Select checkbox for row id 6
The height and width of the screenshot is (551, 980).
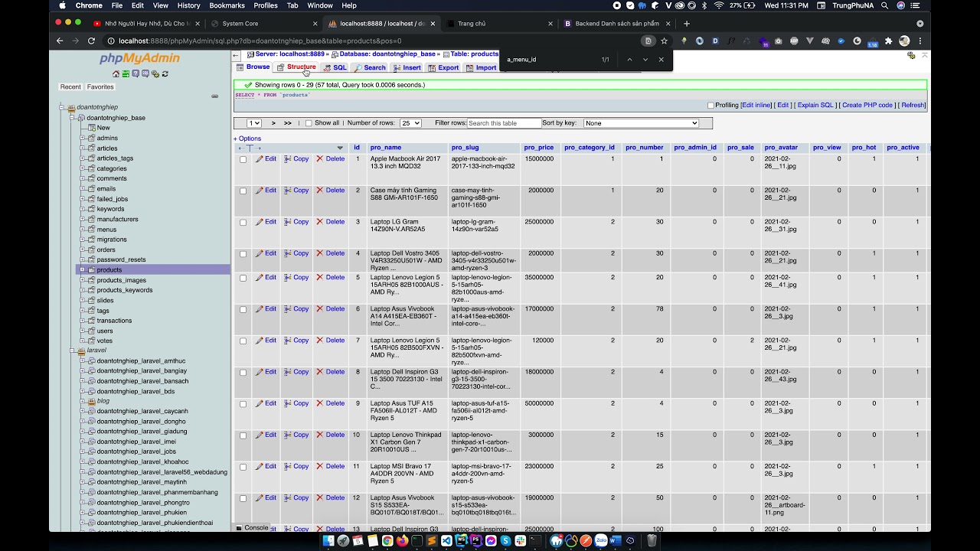coord(243,310)
